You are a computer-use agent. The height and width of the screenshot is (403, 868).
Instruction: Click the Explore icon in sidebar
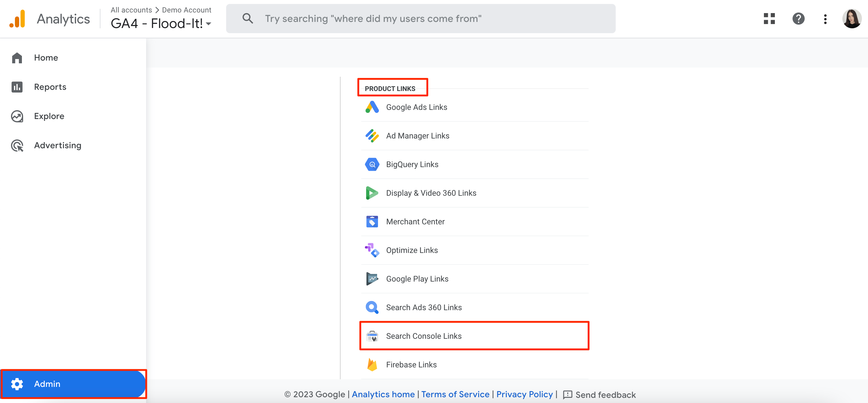[x=17, y=116]
